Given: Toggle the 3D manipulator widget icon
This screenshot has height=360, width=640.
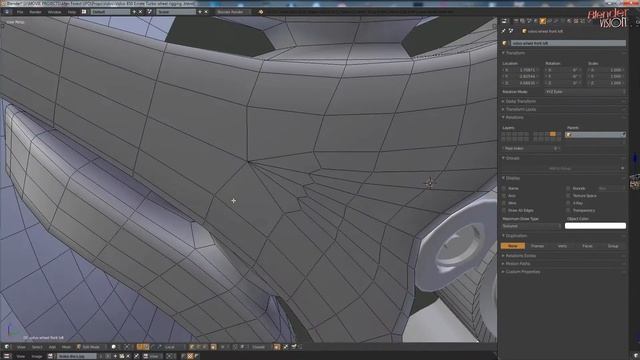Looking at the screenshot, I should [x=140, y=347].
